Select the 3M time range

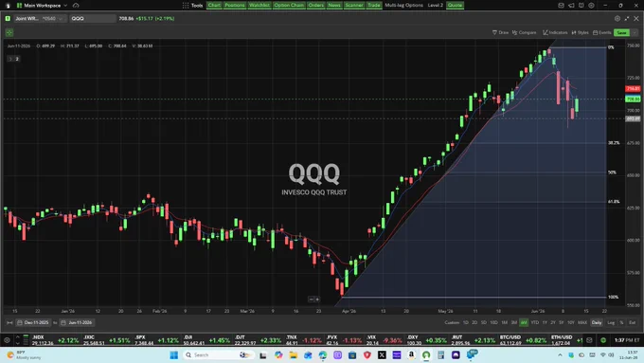pyautogui.click(x=514, y=322)
